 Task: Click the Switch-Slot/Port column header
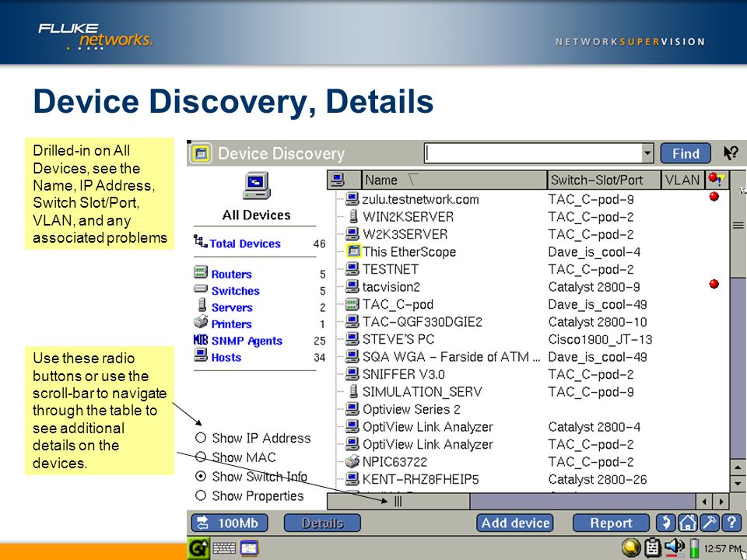click(604, 180)
